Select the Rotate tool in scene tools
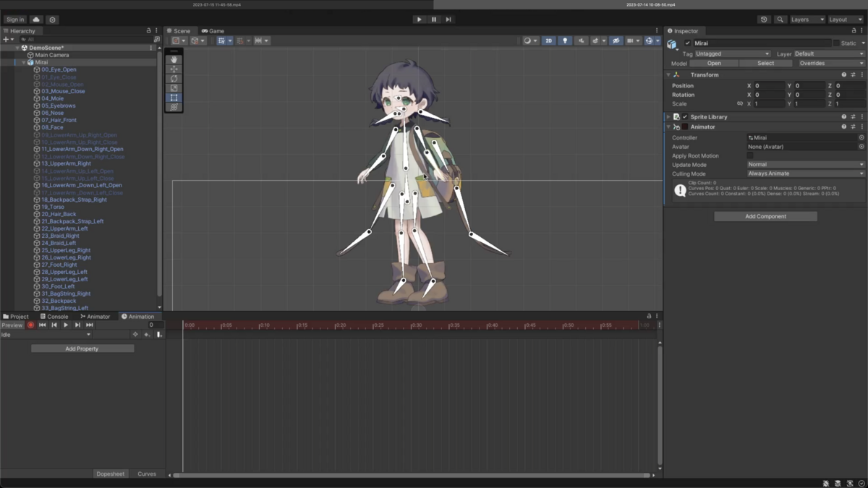Screen dimensions: 868x488 pyautogui.click(x=174, y=79)
